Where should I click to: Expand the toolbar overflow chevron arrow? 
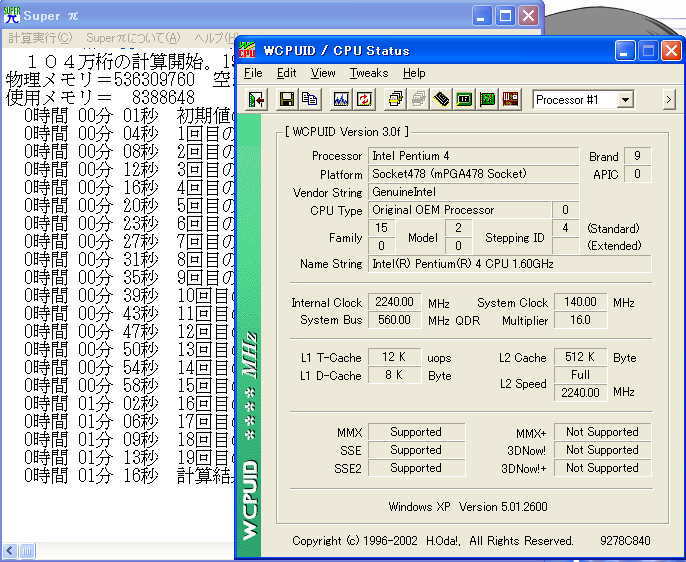click(668, 100)
